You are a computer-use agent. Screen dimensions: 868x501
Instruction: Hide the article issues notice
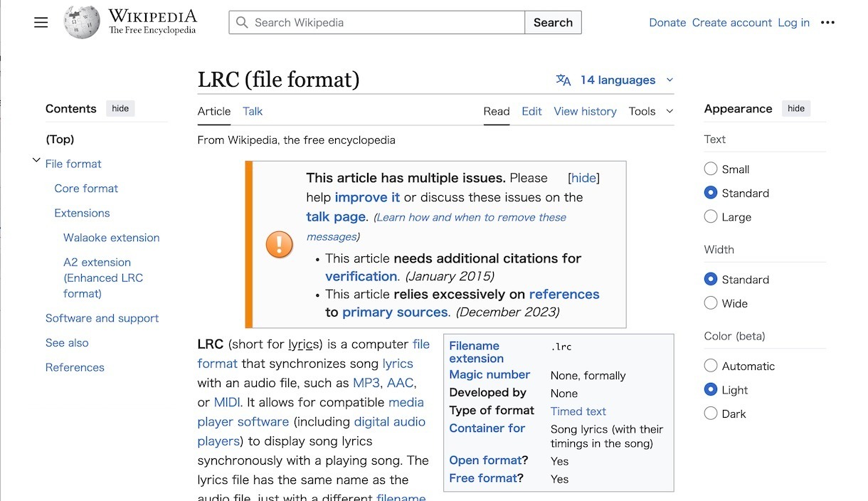point(583,178)
